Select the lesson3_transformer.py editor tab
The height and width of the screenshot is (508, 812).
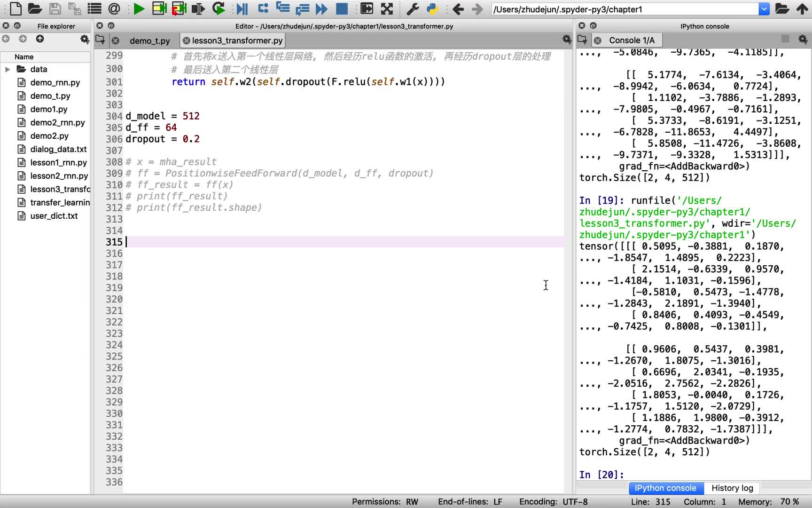click(x=237, y=40)
